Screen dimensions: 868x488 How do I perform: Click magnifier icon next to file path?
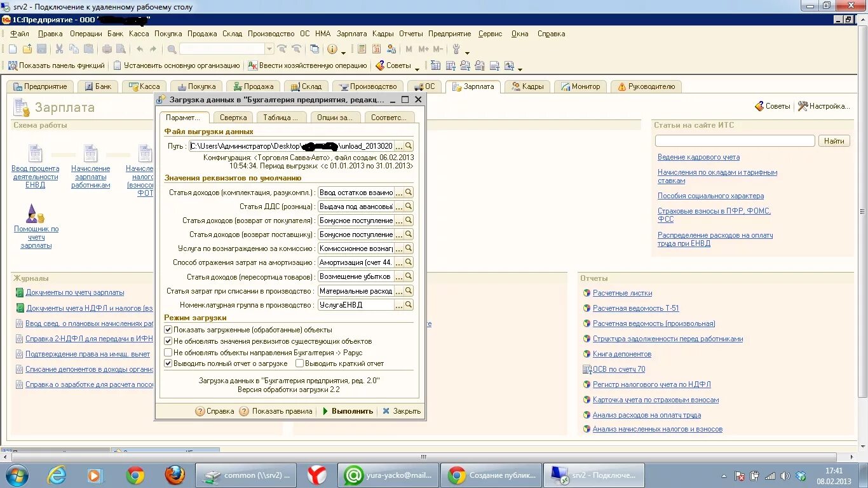click(x=409, y=146)
